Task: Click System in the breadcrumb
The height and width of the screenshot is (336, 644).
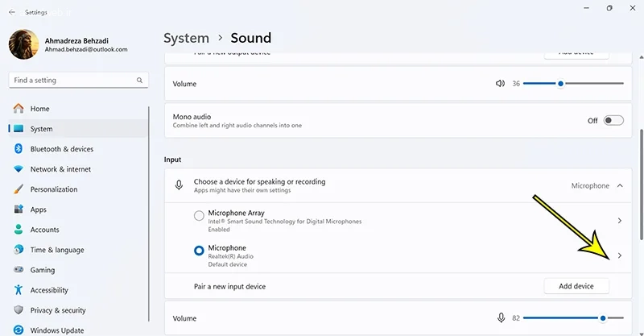Action: 186,38
